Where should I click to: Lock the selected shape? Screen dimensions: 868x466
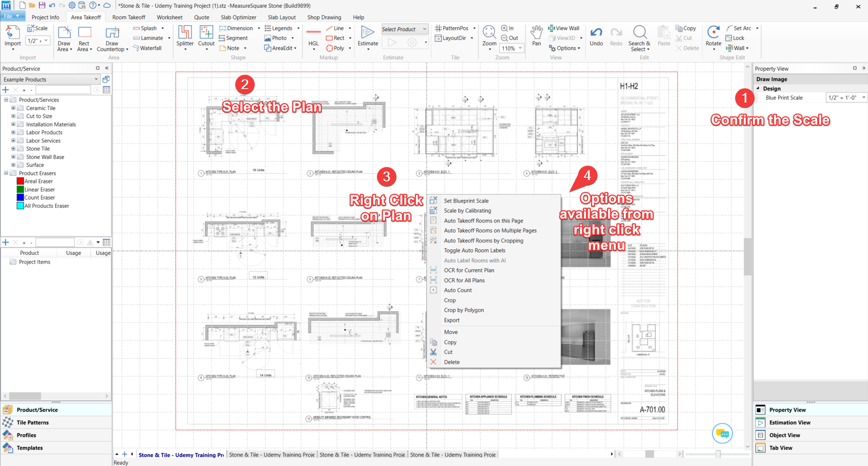[x=735, y=38]
